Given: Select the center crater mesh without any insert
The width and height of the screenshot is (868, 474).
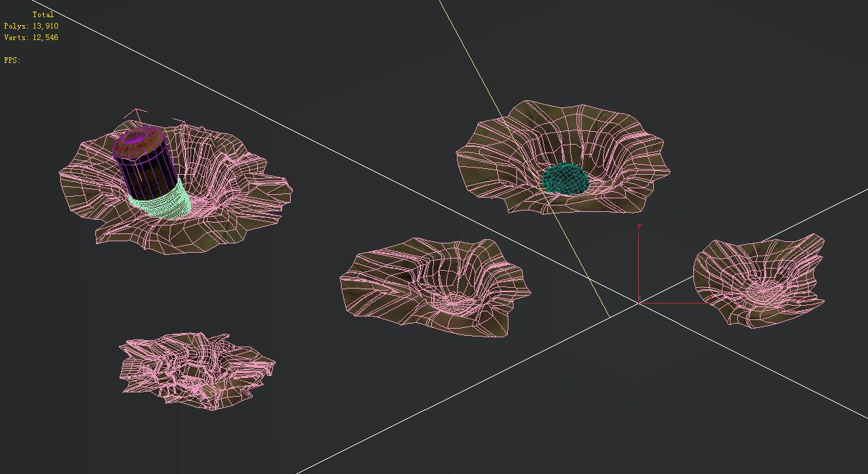Looking at the screenshot, I should (x=435, y=286).
